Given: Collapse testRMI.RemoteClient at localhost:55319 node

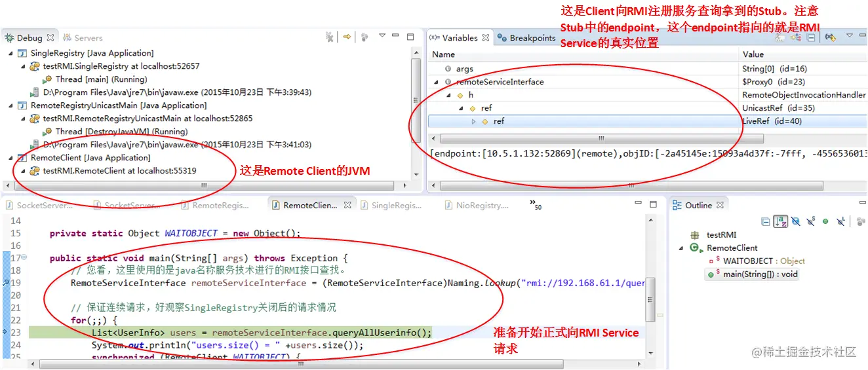Looking at the screenshot, I should pyautogui.click(x=23, y=171).
